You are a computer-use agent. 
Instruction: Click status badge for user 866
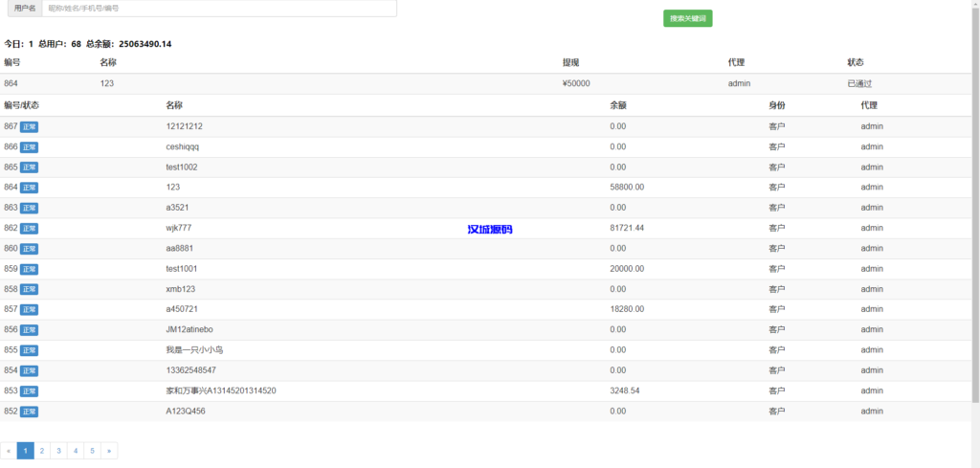coord(30,147)
